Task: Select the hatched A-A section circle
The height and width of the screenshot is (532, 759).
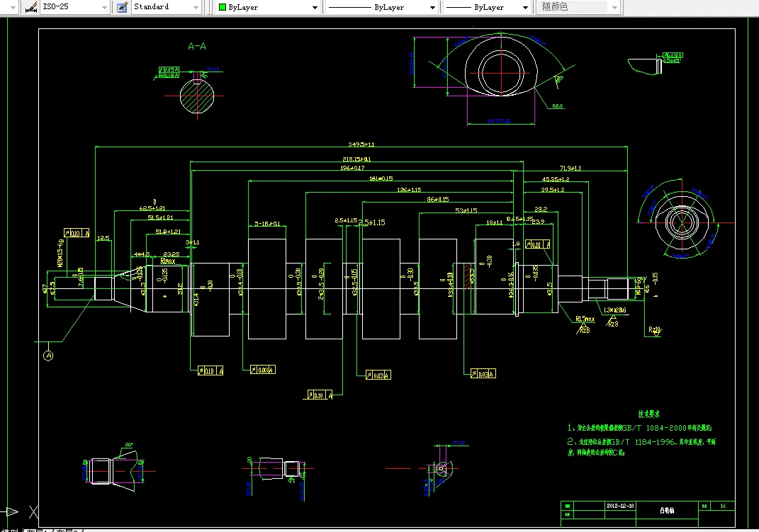Action: (x=197, y=96)
